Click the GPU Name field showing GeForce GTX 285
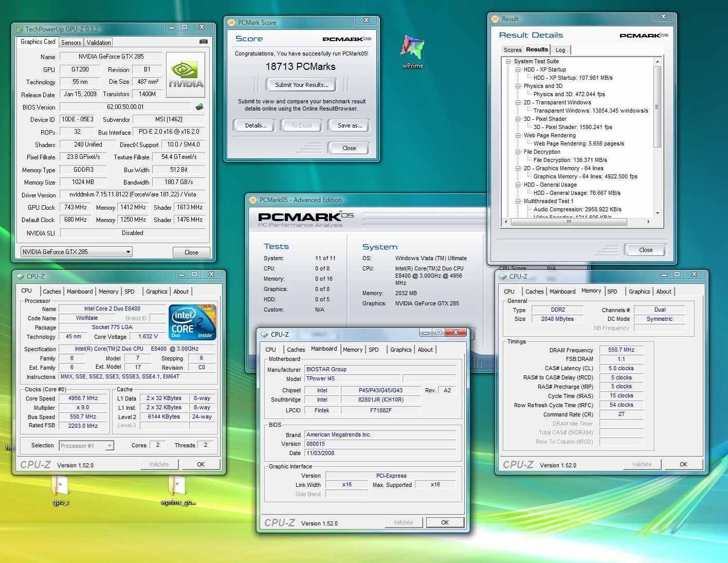Image resolution: width=728 pixels, height=563 pixels. 111,57
